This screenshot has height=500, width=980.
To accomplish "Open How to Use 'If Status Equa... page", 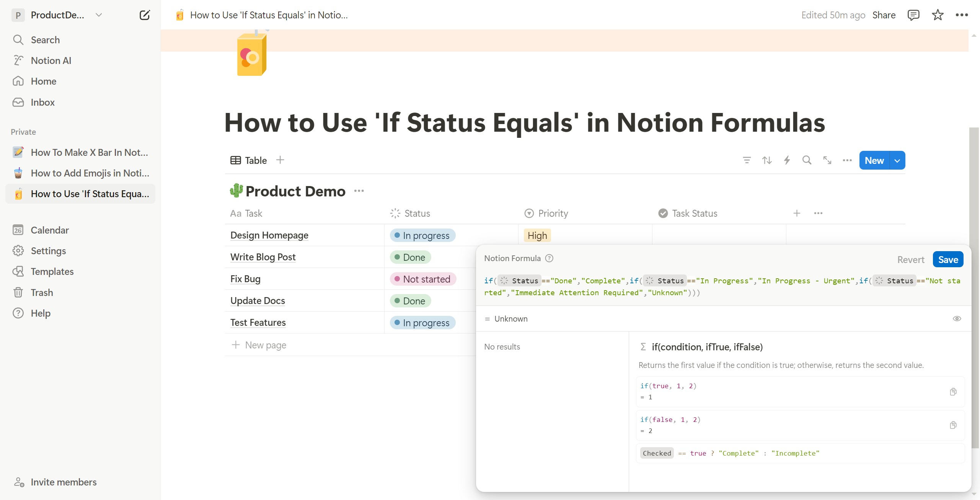I will pyautogui.click(x=80, y=194).
